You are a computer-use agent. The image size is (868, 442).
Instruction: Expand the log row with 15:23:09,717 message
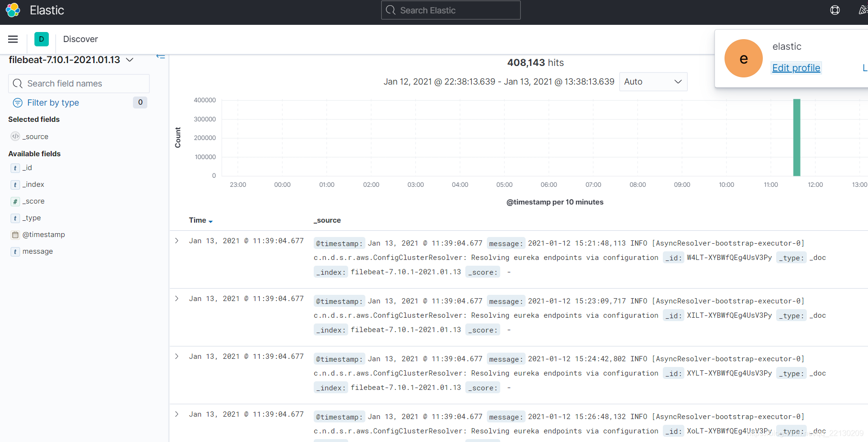coord(177,299)
